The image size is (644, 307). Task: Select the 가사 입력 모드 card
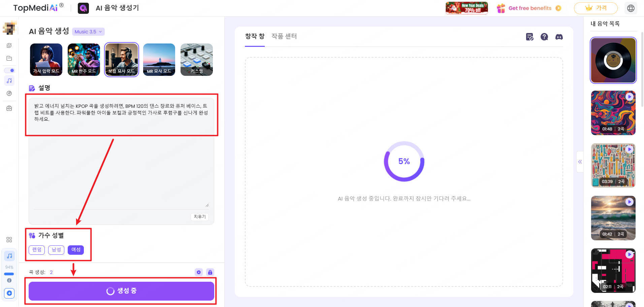(x=46, y=60)
